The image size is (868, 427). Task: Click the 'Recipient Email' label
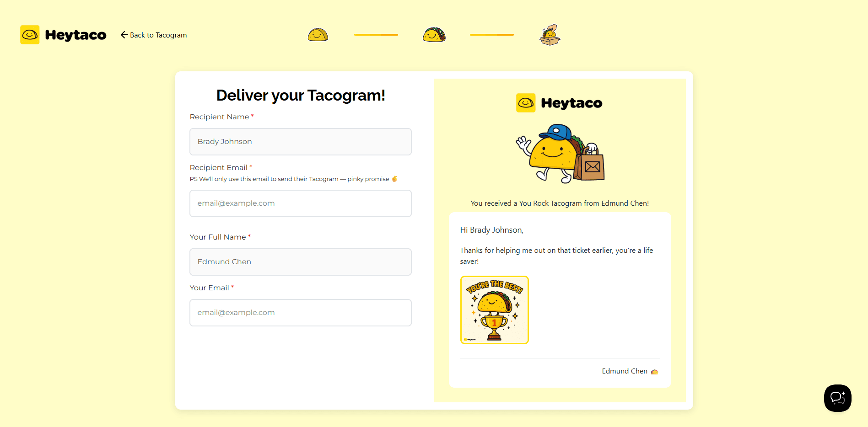coord(219,168)
